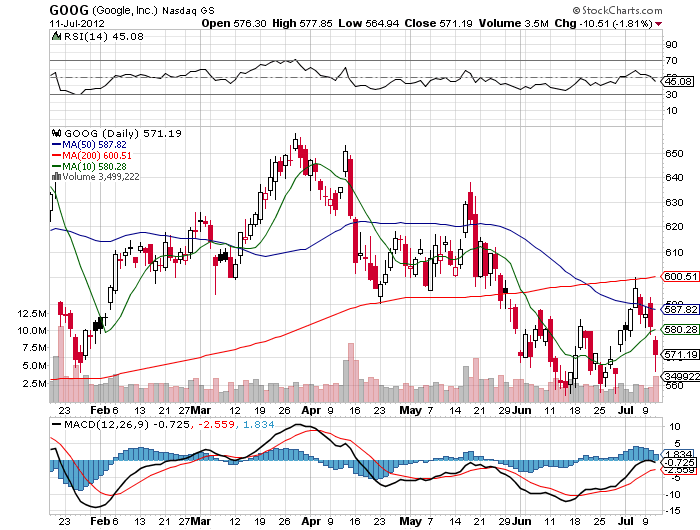Click the candlestick icon beside GOOG (Daily)
Image resolution: width=700 pixels, height=530 pixels.
pos(56,133)
